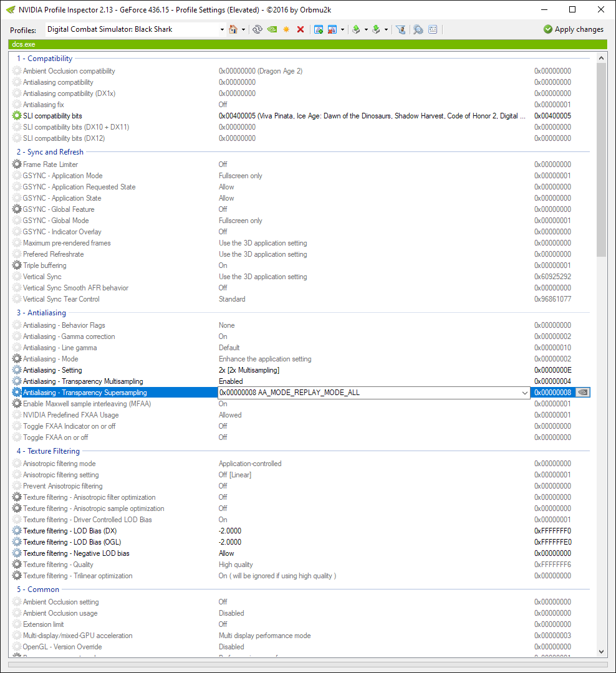Click the gear icon beside GSYNC - Global Feature
The height and width of the screenshot is (673, 616).
click(17, 209)
